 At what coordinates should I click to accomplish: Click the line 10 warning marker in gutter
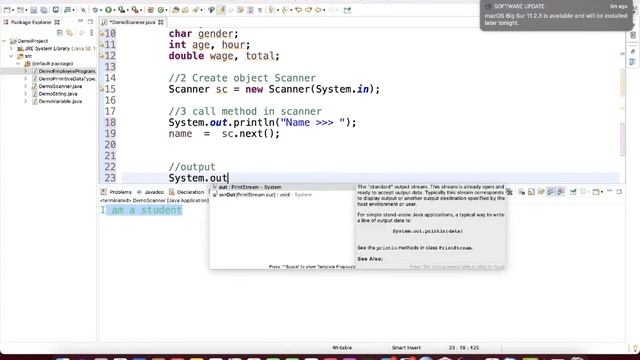click(102, 33)
